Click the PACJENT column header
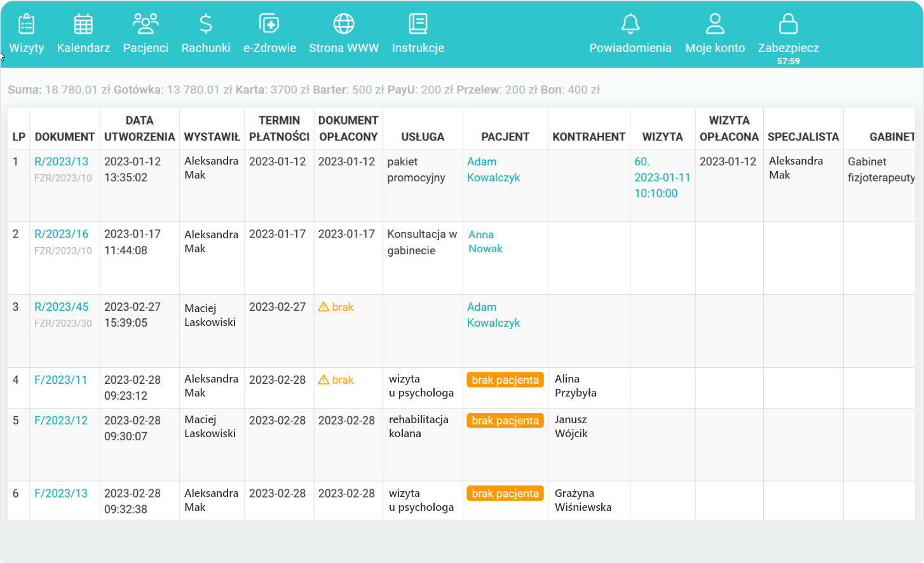The height and width of the screenshot is (563, 924). [x=506, y=137]
